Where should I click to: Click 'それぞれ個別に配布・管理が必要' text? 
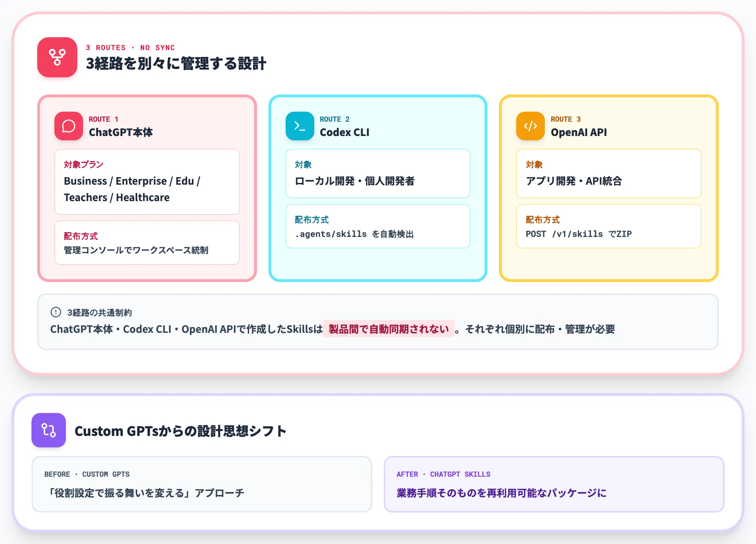540,329
